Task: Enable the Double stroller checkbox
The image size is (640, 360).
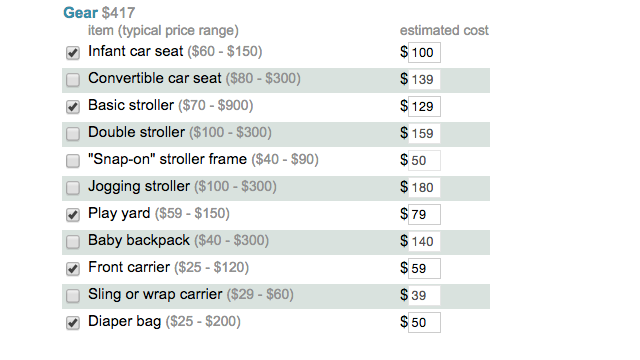Action: tap(73, 133)
